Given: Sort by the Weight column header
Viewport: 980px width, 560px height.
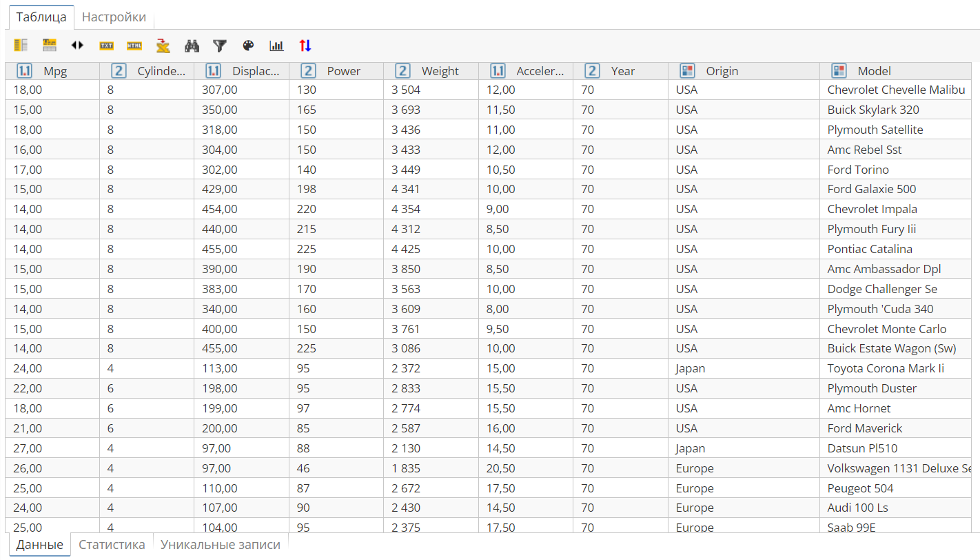Looking at the screenshot, I should pyautogui.click(x=431, y=71).
